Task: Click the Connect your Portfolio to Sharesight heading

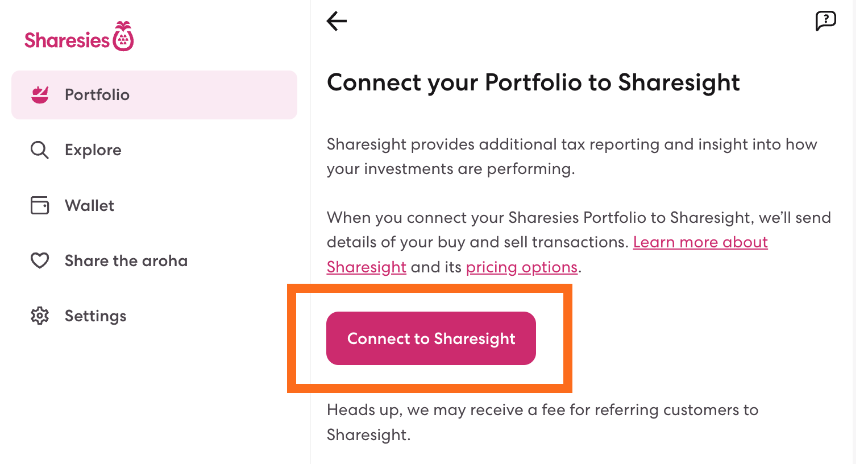Action: [x=533, y=82]
